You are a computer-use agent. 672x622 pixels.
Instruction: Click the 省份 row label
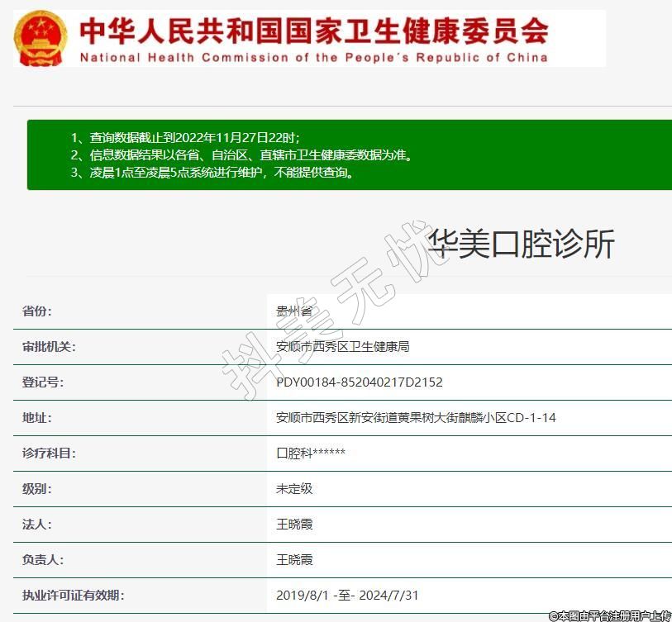point(36,311)
